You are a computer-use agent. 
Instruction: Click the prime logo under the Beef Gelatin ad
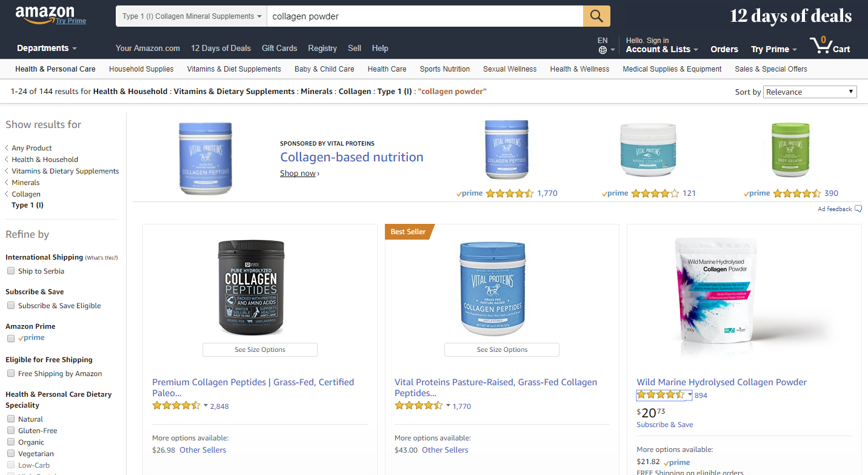click(757, 194)
